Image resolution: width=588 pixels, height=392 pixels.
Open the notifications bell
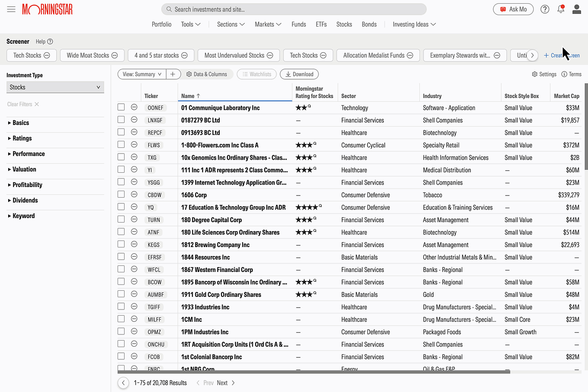point(561,9)
